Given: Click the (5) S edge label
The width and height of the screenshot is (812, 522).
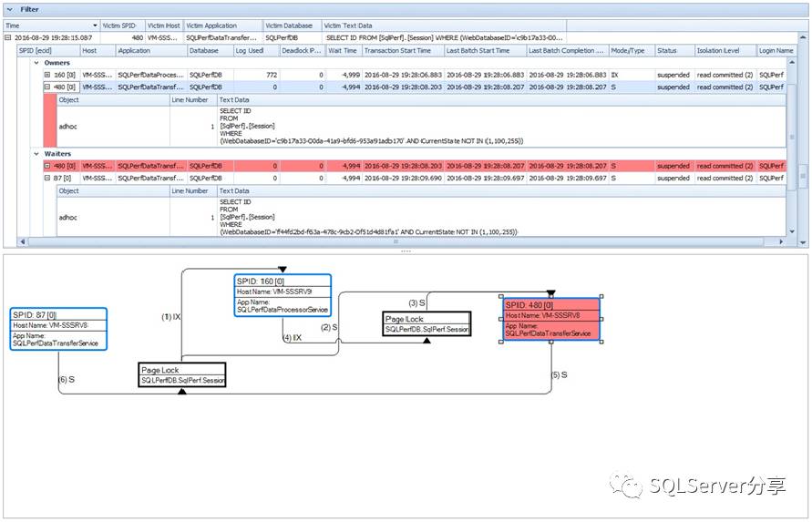Looking at the screenshot, I should pos(559,374).
